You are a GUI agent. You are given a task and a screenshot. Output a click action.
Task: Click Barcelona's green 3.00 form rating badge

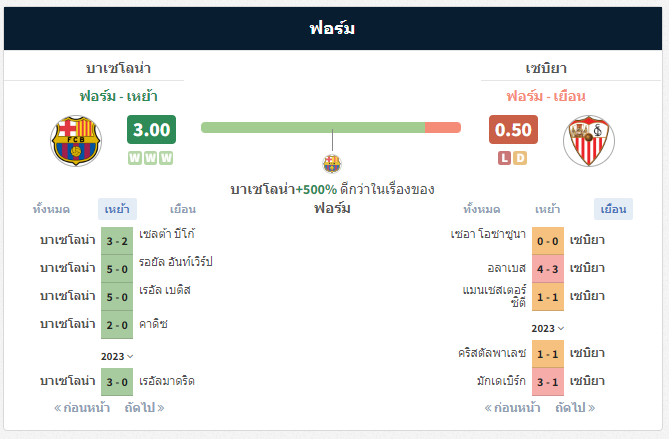tap(151, 130)
